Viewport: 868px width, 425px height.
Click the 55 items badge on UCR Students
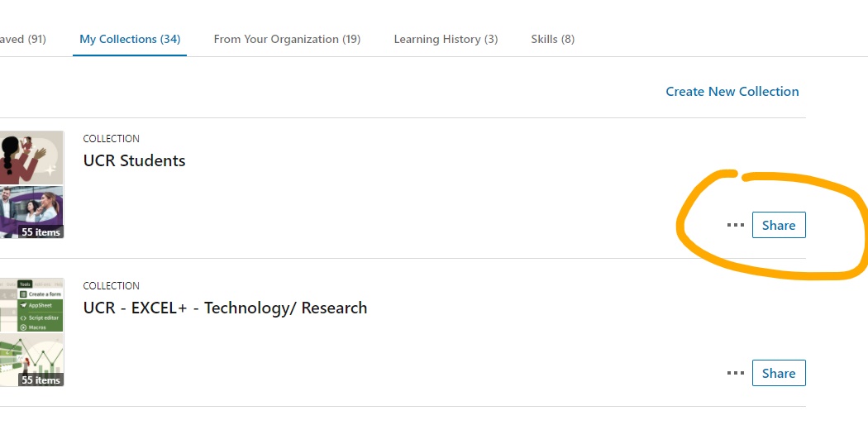[41, 232]
